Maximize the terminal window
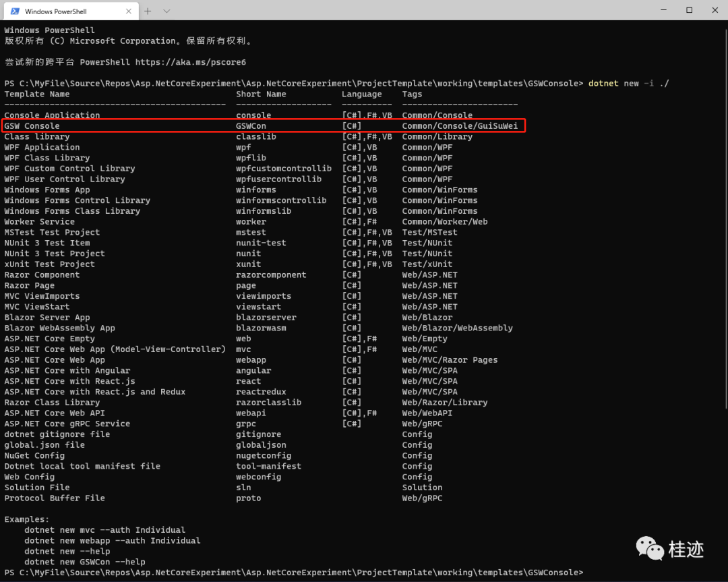The width and height of the screenshot is (728, 582). point(689,9)
